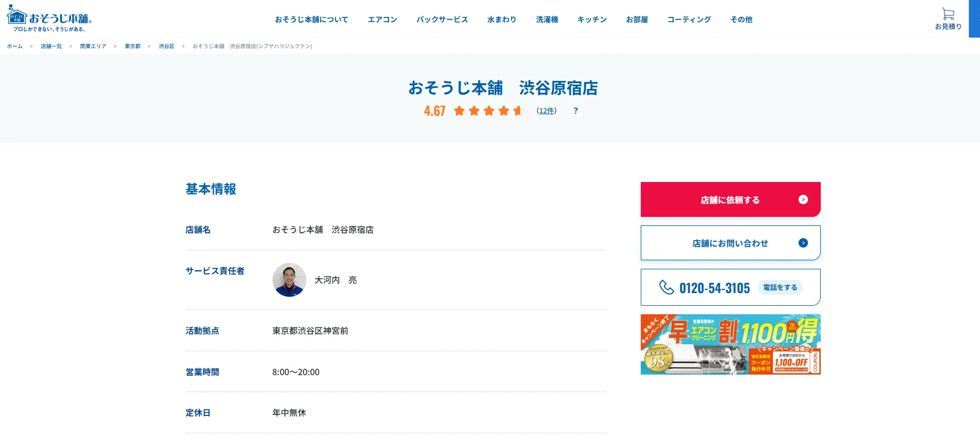Viewport: 980px width, 446px height.
Task: Click the arrow icon on 店舗に依頼する
Action: point(803,199)
